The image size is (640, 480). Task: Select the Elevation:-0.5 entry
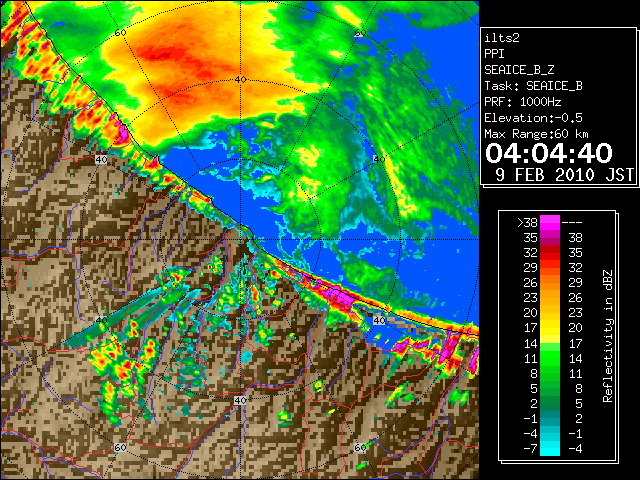pyautogui.click(x=533, y=118)
